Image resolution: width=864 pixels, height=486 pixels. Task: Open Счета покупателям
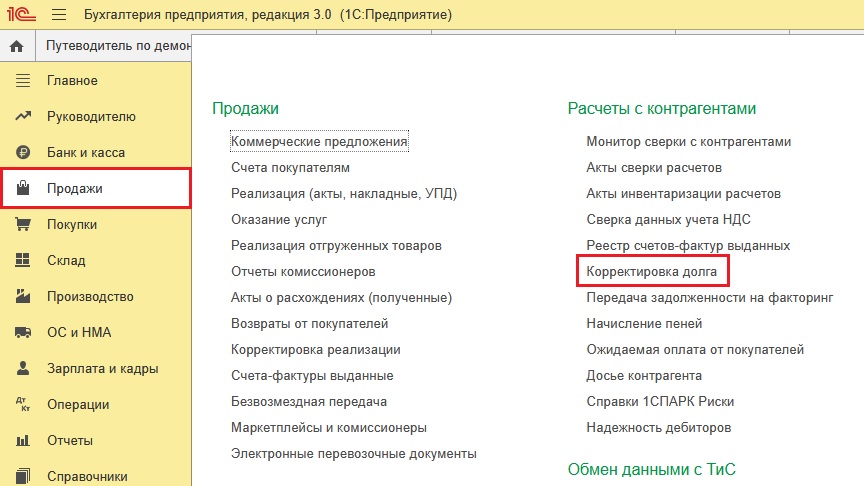(x=290, y=168)
